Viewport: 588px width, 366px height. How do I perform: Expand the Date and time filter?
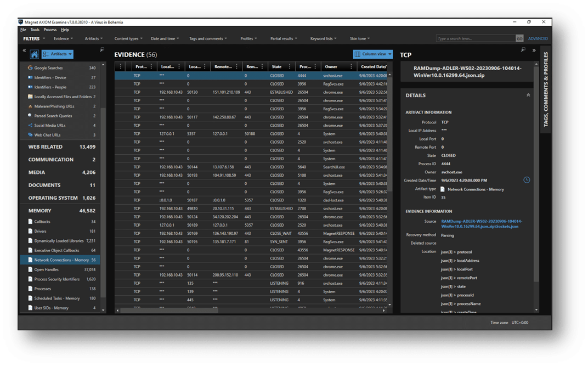(x=165, y=39)
